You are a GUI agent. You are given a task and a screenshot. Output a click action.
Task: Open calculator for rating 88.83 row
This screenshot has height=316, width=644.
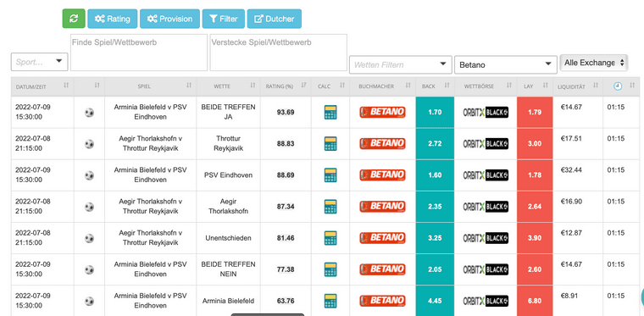(x=330, y=144)
